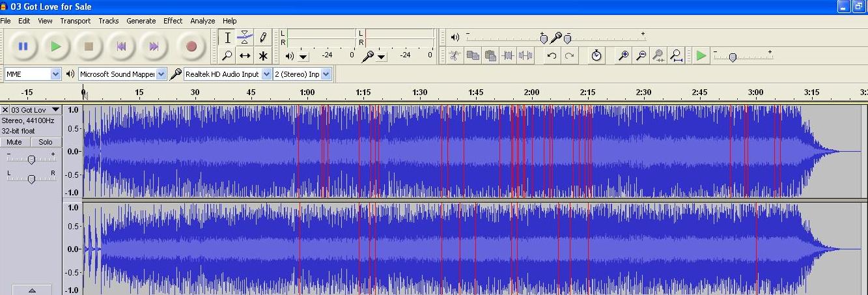The height and width of the screenshot is (295, 868).
Task: Select the Envelope tool
Action: pyautogui.click(x=245, y=38)
